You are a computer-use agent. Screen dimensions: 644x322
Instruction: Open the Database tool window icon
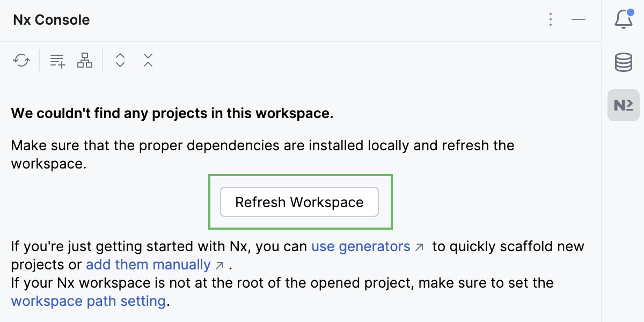click(x=623, y=62)
